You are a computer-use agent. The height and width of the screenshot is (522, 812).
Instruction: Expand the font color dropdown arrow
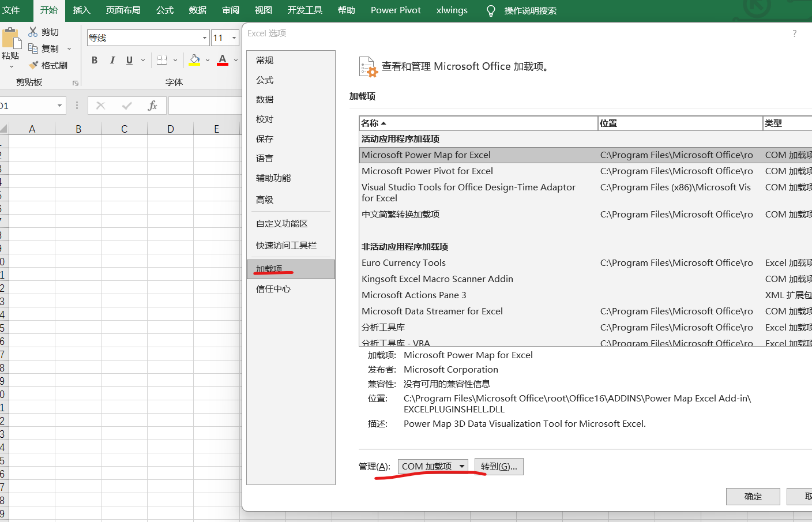point(236,60)
